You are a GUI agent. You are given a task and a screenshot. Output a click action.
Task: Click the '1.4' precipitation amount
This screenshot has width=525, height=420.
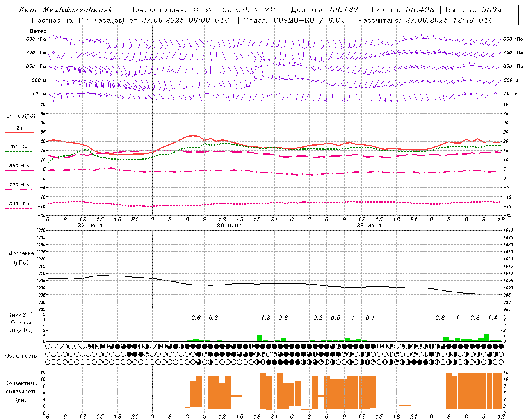click(492, 318)
